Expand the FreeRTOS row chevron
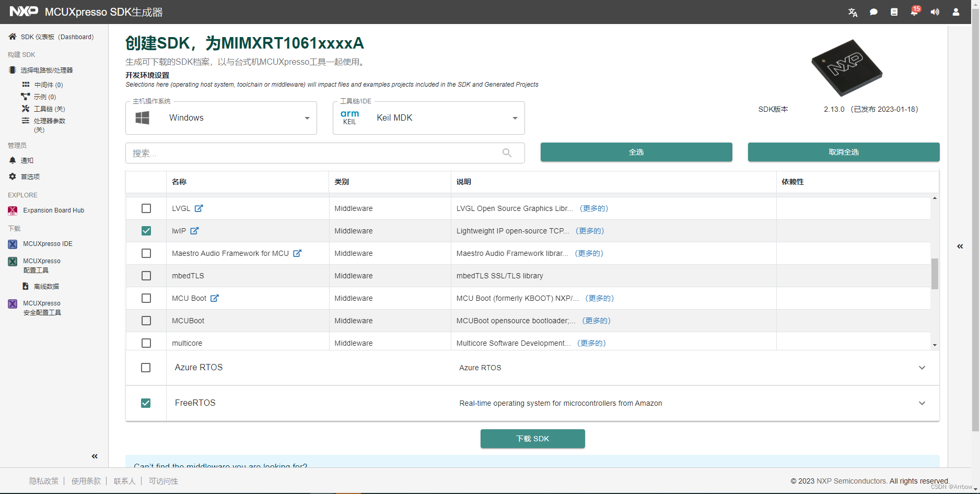 [922, 403]
